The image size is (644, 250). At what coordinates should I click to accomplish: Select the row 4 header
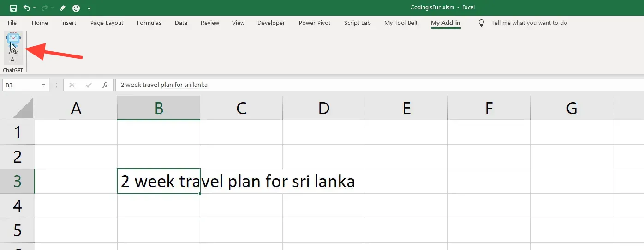point(18,205)
